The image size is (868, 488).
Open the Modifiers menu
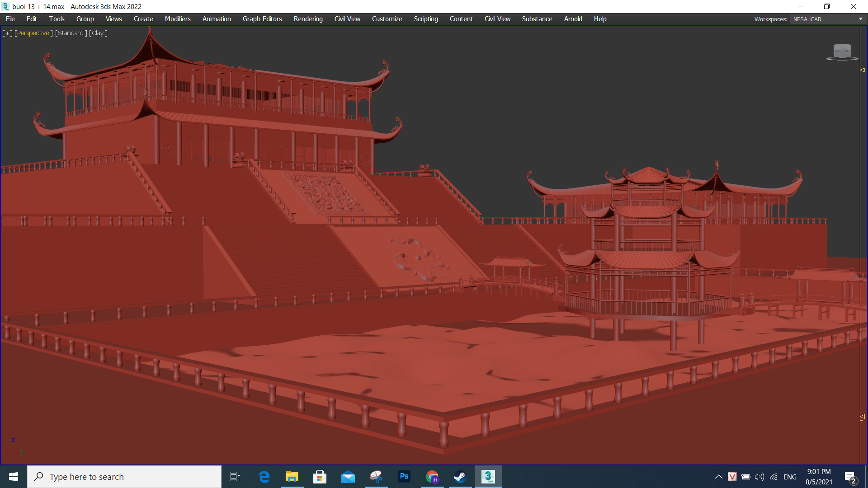click(177, 19)
